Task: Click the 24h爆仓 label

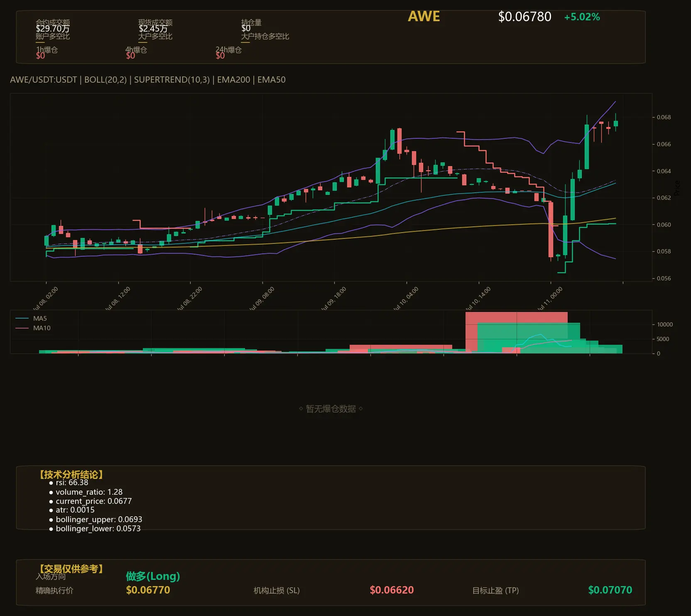Action: point(228,50)
